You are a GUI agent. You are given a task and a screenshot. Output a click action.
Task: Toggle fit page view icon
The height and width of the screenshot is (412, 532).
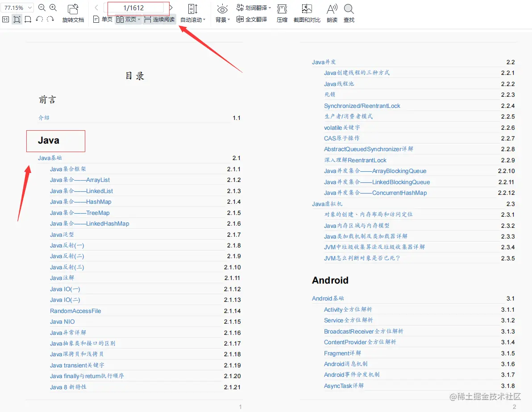pyautogui.click(x=17, y=19)
